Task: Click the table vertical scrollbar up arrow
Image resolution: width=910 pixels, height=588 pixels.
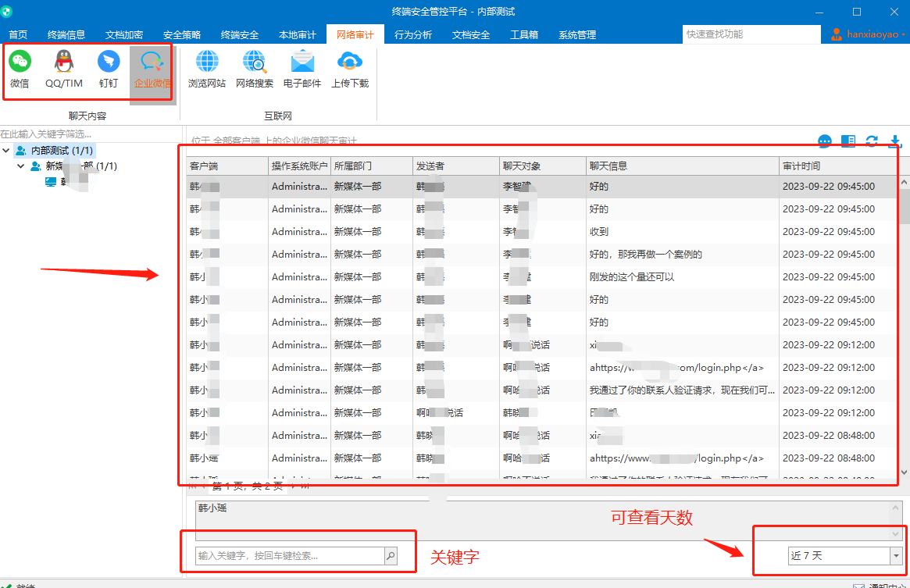Action: pos(905,182)
